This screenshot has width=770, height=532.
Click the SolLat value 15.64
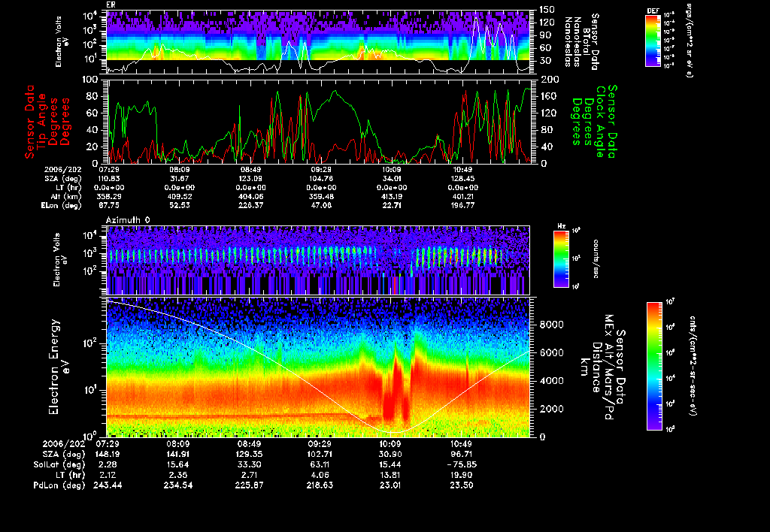click(x=178, y=464)
